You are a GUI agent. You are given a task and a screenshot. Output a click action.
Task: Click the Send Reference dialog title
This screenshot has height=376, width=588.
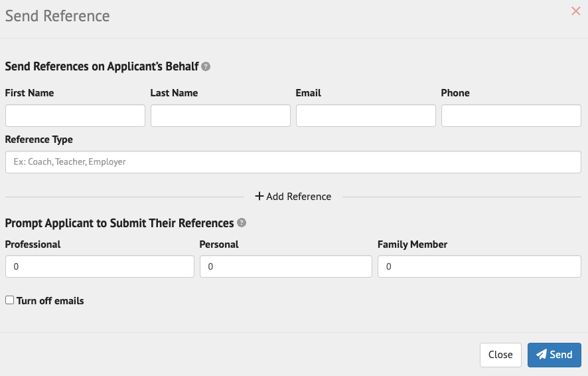pyautogui.click(x=58, y=16)
